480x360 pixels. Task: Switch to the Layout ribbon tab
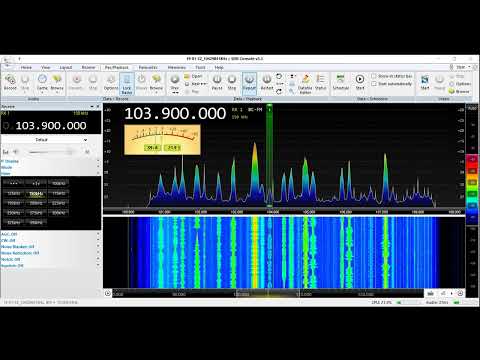point(66,67)
